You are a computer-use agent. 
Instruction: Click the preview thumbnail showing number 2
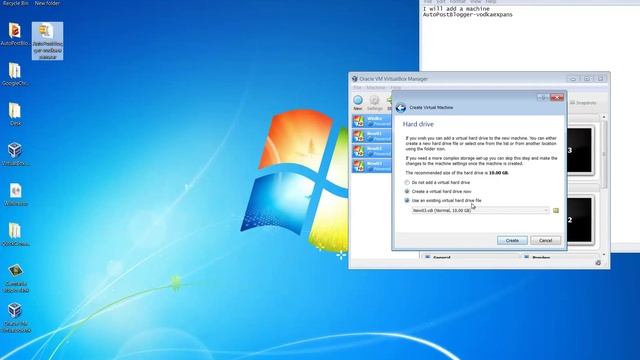[580, 220]
